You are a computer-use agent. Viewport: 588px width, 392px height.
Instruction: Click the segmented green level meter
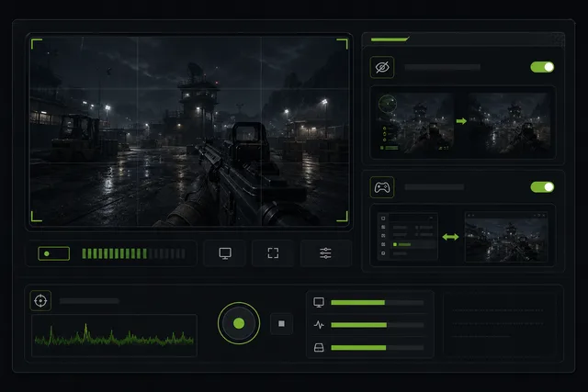(x=133, y=253)
